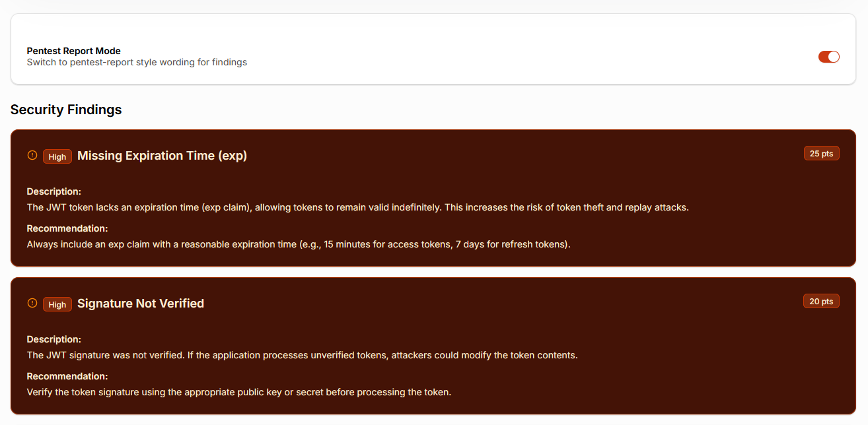The height and width of the screenshot is (425, 868).
Task: Click Description label in Missing Expiration Time card
Action: click(54, 191)
